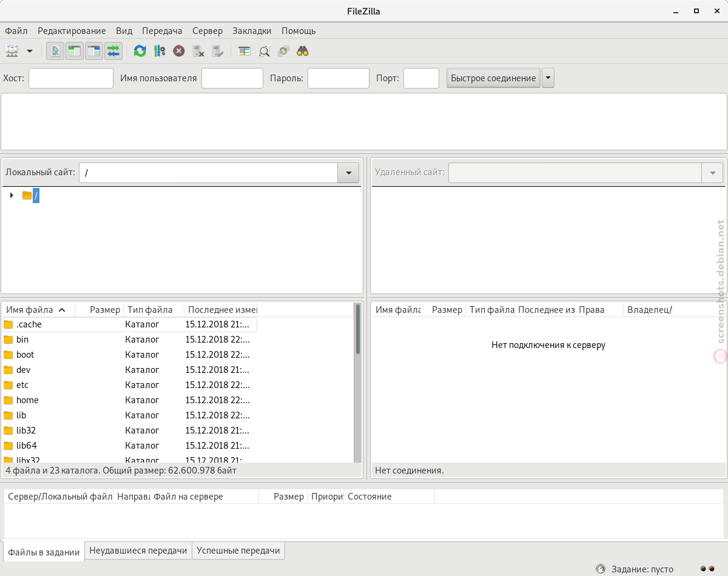The image size is (728, 576).
Task: Click the refresh file lists icon
Action: pyautogui.click(x=140, y=51)
